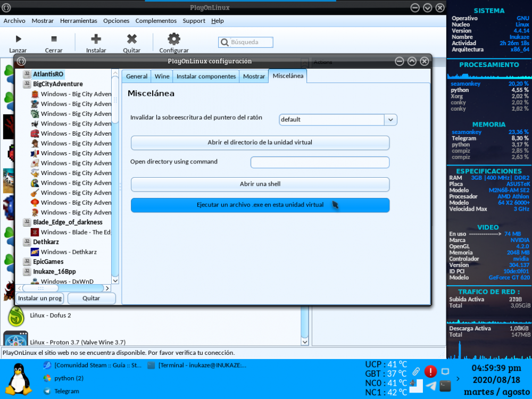The width and height of the screenshot is (532, 399).
Task: Open Telegram tray icon in system panel
Action: 431,386
